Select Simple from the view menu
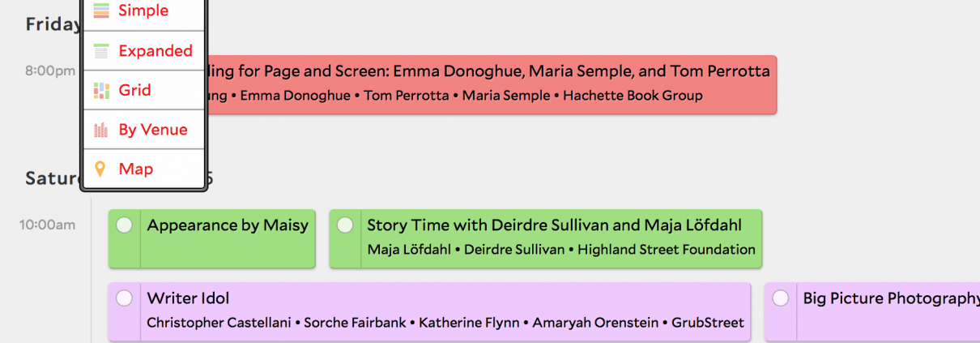This screenshot has width=980, height=343. point(143,11)
